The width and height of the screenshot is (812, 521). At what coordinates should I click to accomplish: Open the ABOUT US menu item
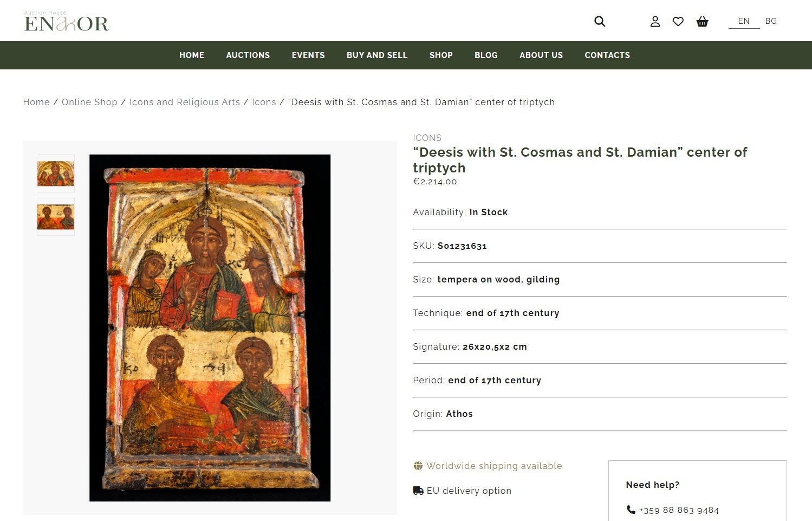(x=541, y=55)
